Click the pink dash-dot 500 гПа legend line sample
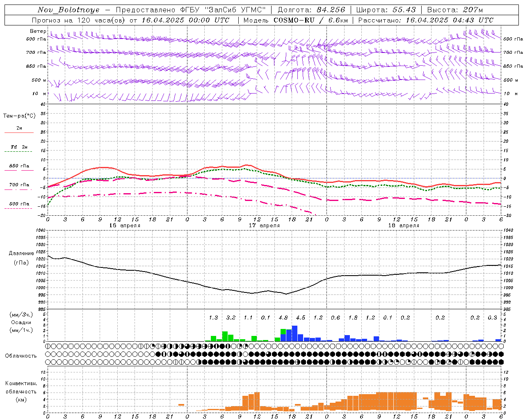 tap(18, 208)
